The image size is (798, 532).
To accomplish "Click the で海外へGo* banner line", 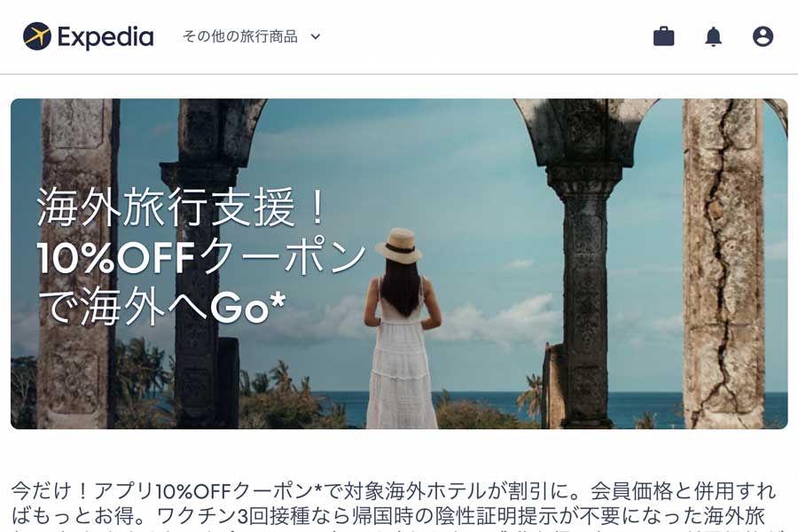I will 161,307.
